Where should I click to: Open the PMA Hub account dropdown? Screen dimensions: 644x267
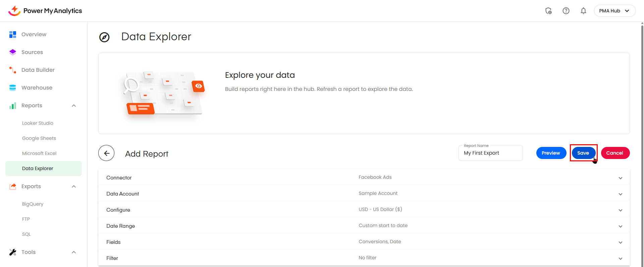(614, 11)
